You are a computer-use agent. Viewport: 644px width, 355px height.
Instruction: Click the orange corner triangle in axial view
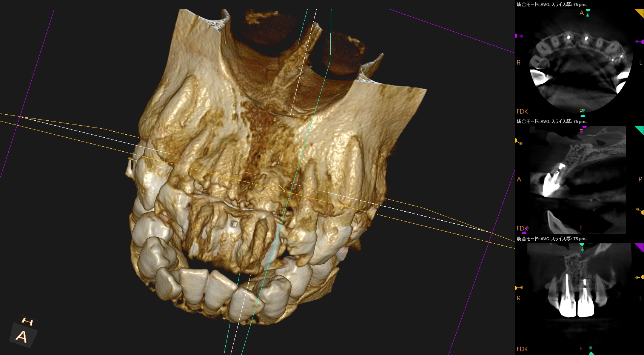point(640,12)
